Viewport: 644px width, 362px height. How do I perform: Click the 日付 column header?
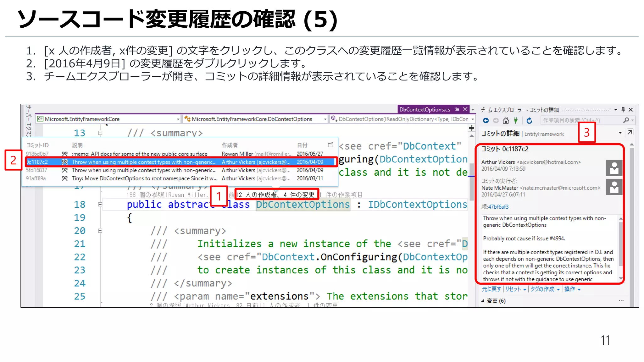[x=302, y=145]
